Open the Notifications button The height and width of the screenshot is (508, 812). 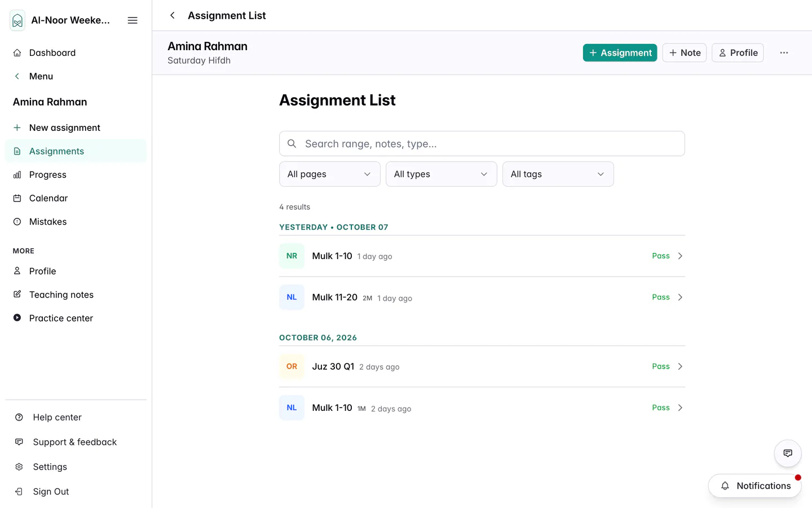tap(754, 486)
